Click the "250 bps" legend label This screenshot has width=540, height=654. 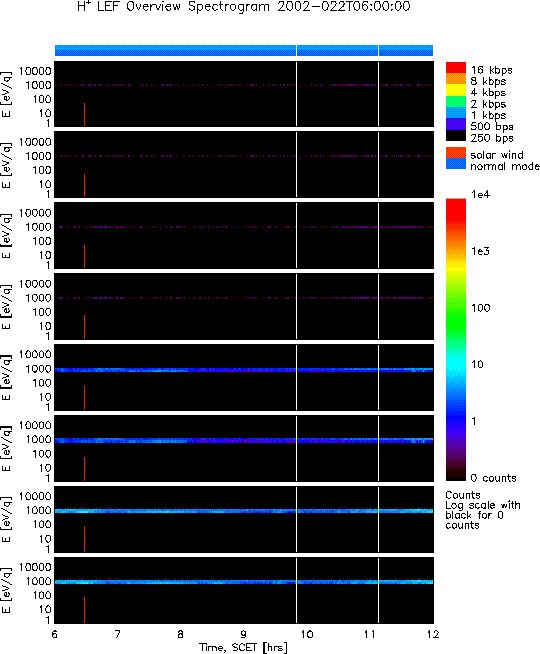(492, 138)
